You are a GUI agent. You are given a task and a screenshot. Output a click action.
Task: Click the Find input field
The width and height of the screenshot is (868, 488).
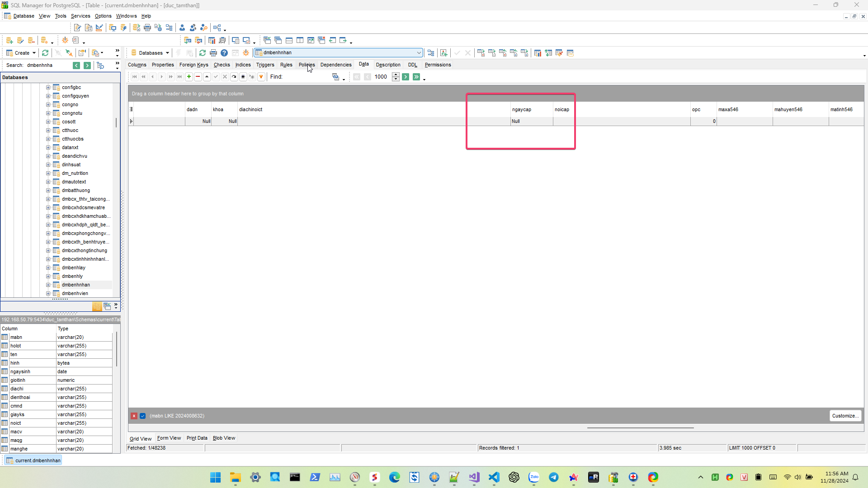tap(307, 77)
